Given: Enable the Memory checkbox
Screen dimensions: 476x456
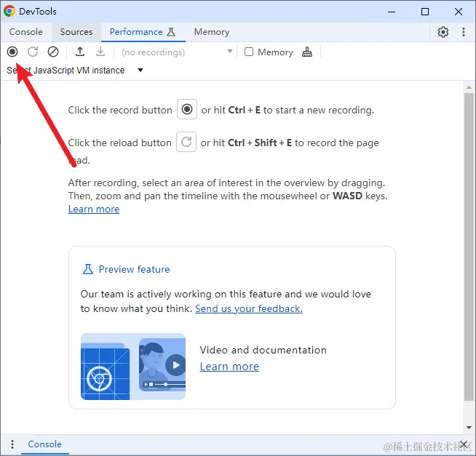Looking at the screenshot, I should [249, 52].
